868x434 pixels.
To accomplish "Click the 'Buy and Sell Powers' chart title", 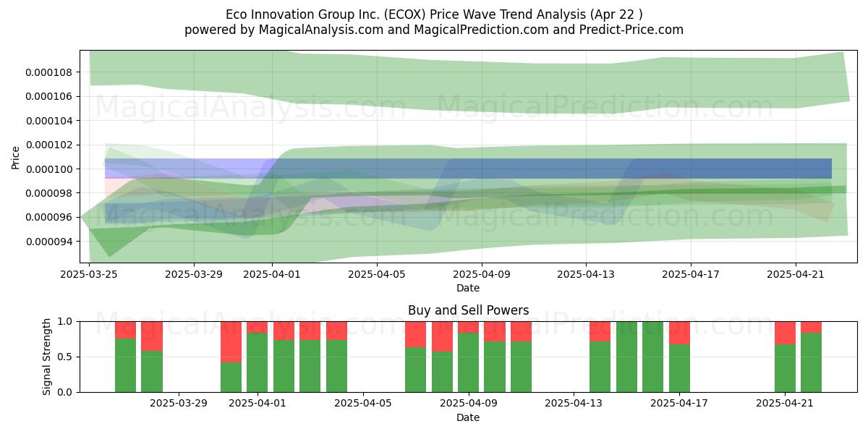I will coord(468,310).
